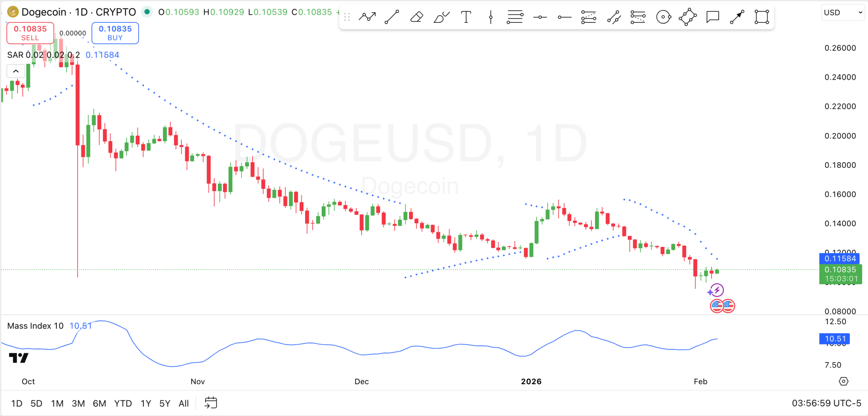The height and width of the screenshot is (416, 868).
Task: Collapse the indicator legend with the chevron
Action: [16, 71]
